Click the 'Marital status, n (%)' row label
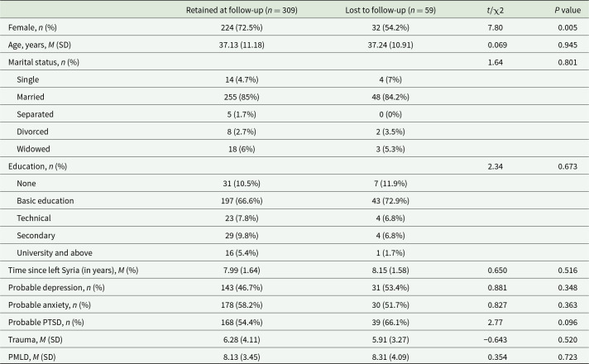Screen dimensions: 589x364 (x=46, y=62)
